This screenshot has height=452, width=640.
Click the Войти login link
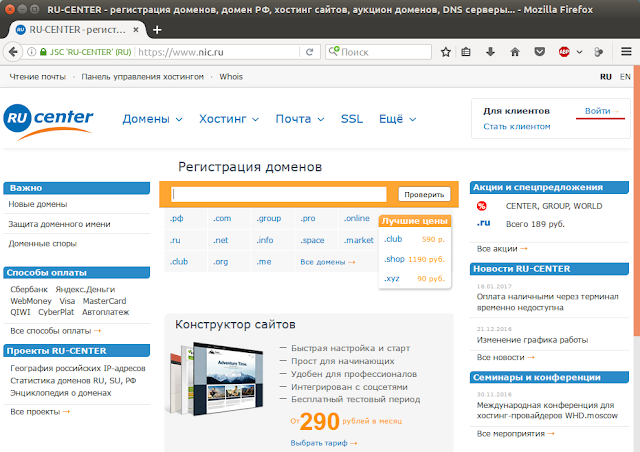[600, 111]
